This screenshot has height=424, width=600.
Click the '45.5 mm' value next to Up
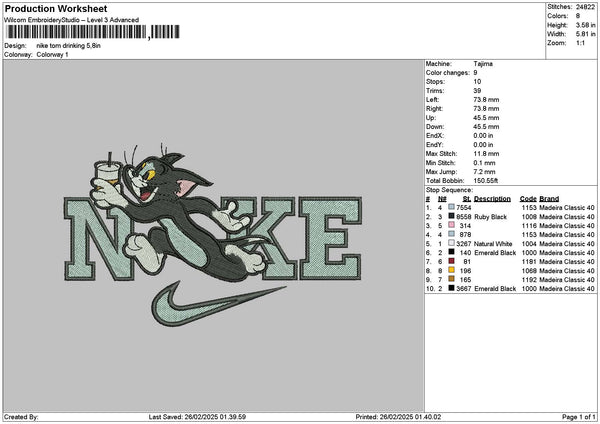[486, 117]
